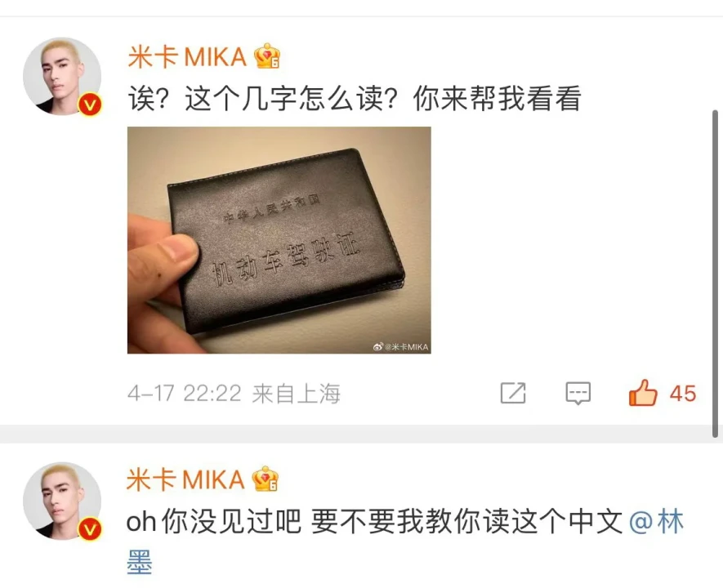Tap the timestamp 4-17 22:22
The height and width of the screenshot is (588, 723).
pyautogui.click(x=185, y=394)
